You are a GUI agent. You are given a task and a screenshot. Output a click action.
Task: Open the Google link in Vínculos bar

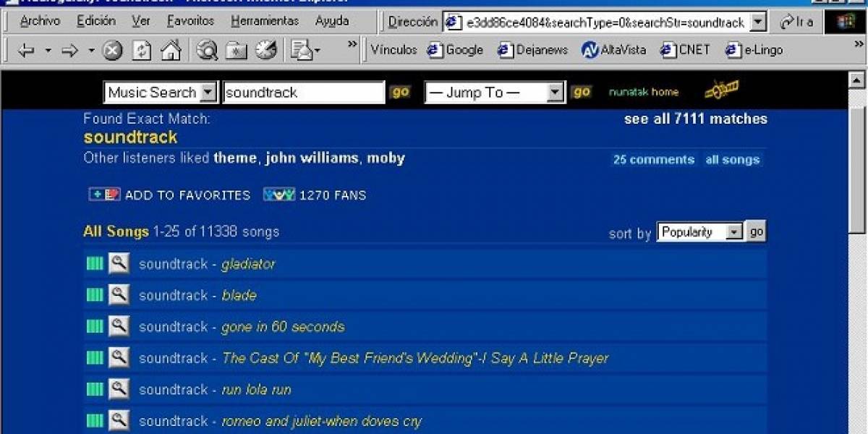[455, 50]
